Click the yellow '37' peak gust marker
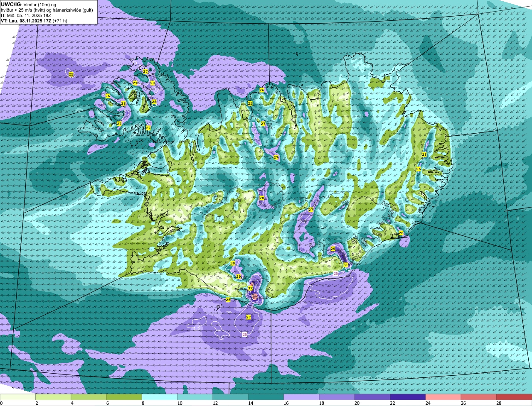 (250, 288)
